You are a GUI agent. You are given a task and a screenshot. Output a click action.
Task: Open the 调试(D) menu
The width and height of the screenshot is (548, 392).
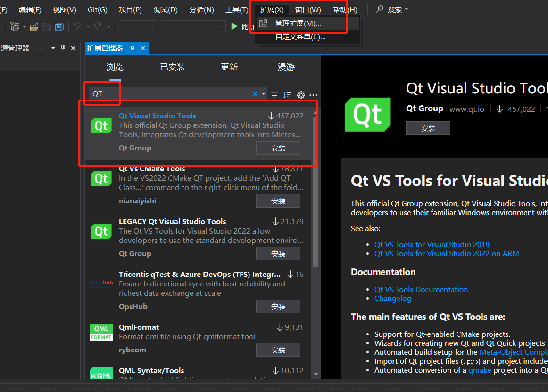[166, 9]
